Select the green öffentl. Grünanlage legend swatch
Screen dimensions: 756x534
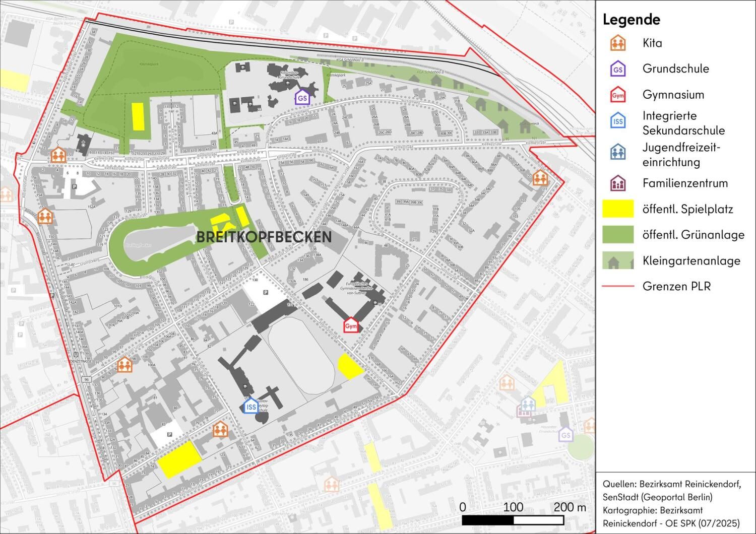[618, 235]
